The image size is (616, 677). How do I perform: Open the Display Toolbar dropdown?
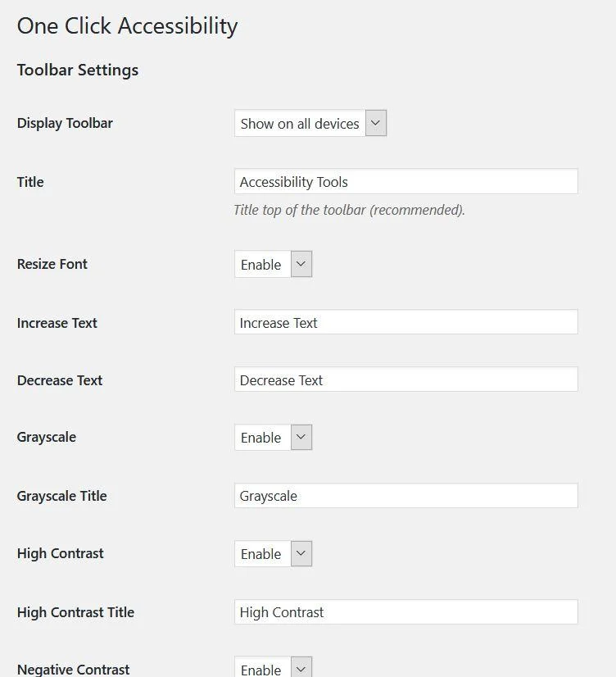[x=300, y=124]
